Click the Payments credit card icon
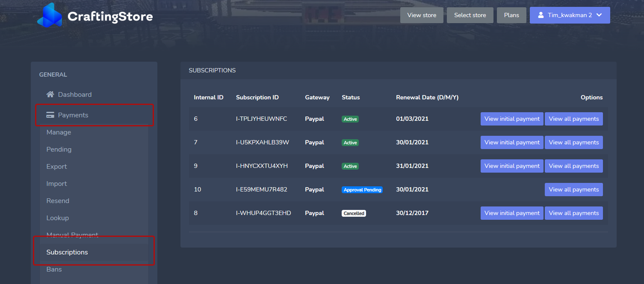Image resolution: width=644 pixels, height=284 pixels. click(50, 115)
